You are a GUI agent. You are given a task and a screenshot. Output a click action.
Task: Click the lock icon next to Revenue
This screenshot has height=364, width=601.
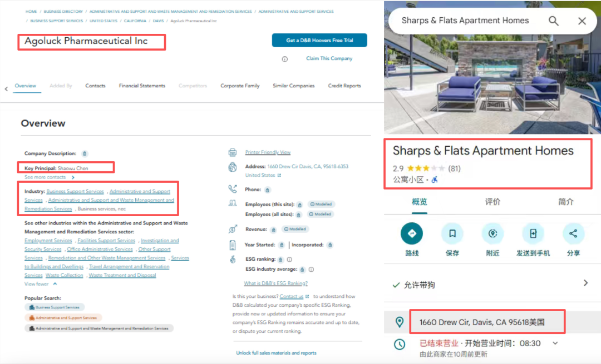274,230
